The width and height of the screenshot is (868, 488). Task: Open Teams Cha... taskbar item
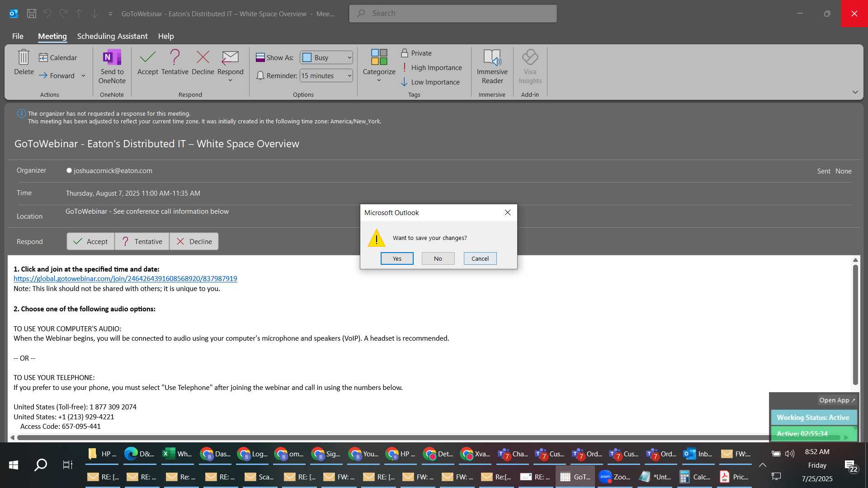tap(513, 454)
